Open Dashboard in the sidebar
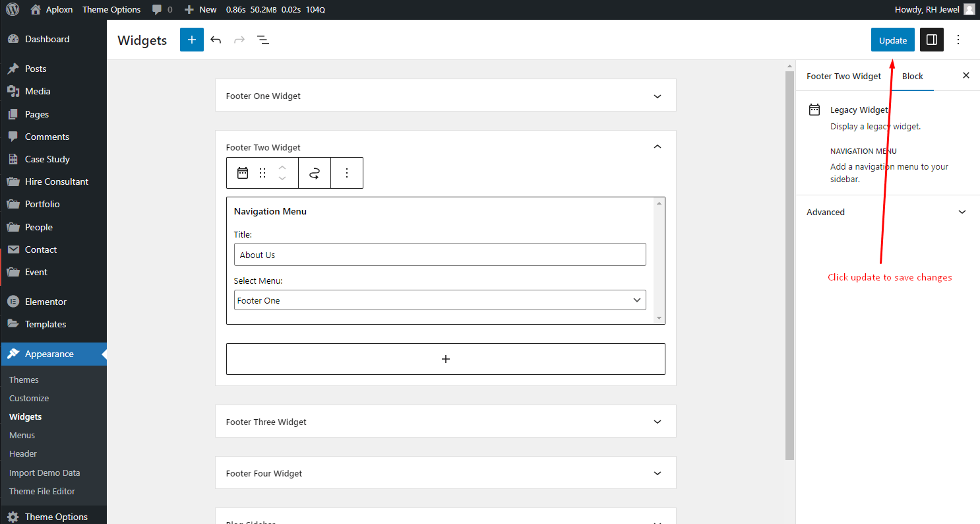The image size is (980, 524). point(53,39)
